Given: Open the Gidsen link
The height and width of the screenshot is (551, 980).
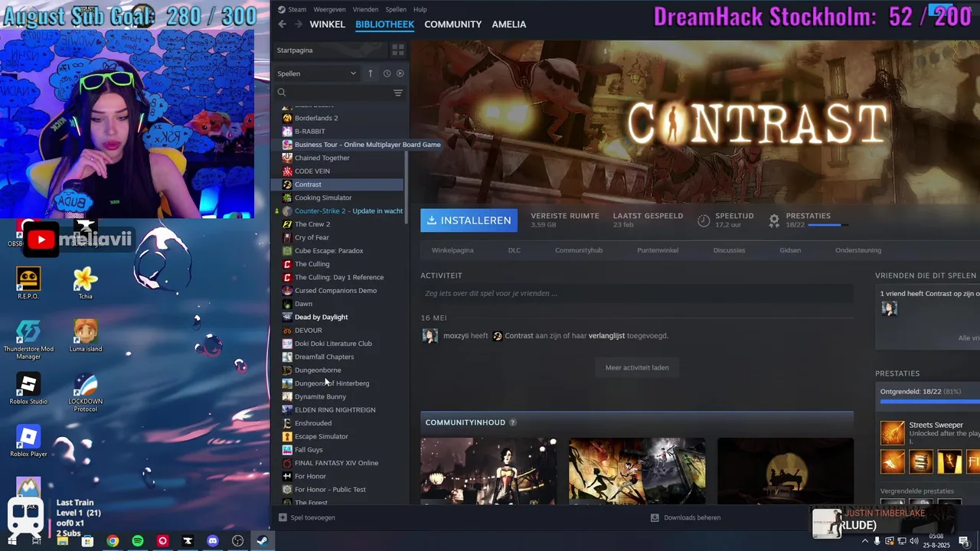Looking at the screenshot, I should pyautogui.click(x=790, y=250).
